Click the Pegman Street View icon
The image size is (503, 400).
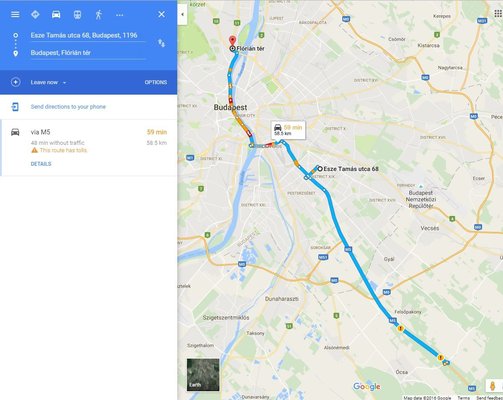click(492, 386)
